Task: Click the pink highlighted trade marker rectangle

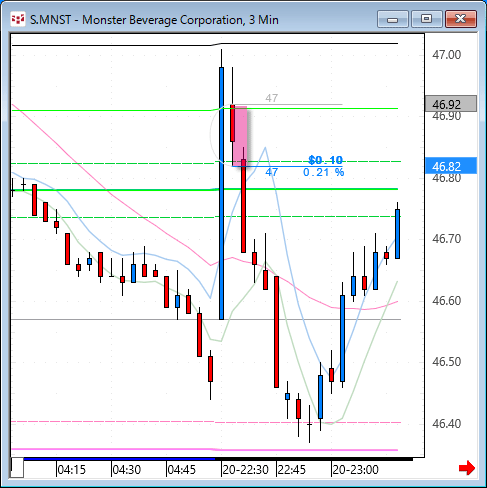Action: [x=240, y=136]
